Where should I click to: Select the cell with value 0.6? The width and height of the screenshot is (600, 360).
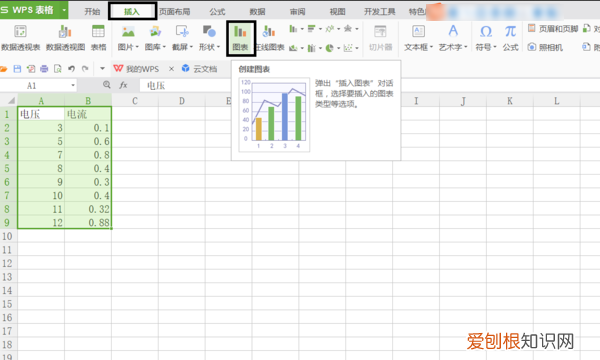[x=88, y=141]
